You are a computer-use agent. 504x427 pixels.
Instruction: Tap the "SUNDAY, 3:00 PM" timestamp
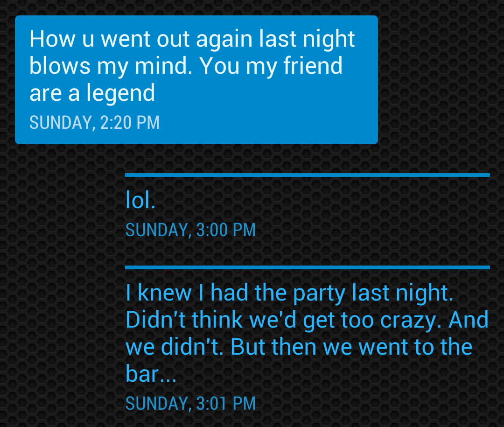(190, 230)
